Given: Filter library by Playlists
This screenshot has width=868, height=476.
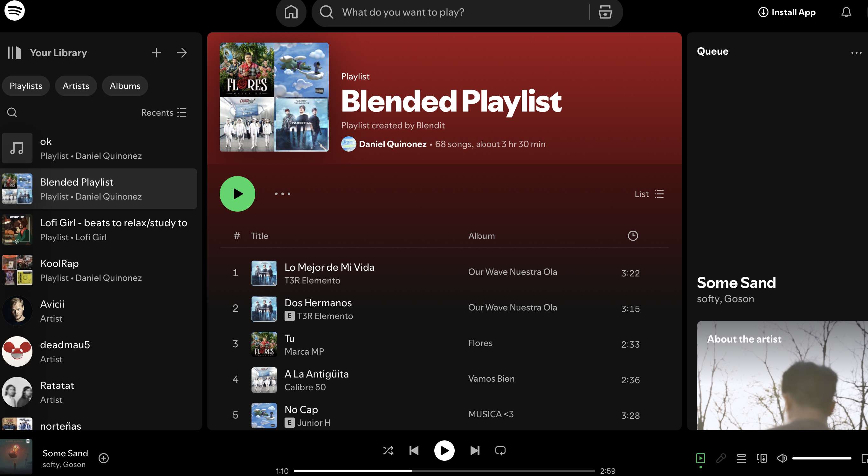Looking at the screenshot, I should [x=26, y=86].
